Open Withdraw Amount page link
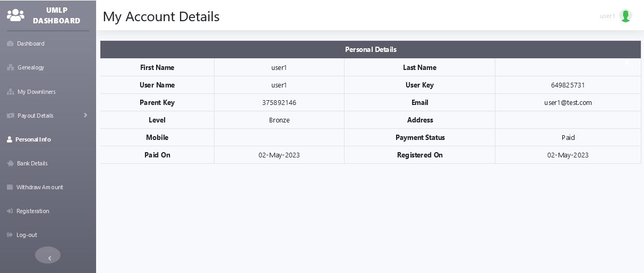Image resolution: width=644 pixels, height=273 pixels. tap(40, 187)
